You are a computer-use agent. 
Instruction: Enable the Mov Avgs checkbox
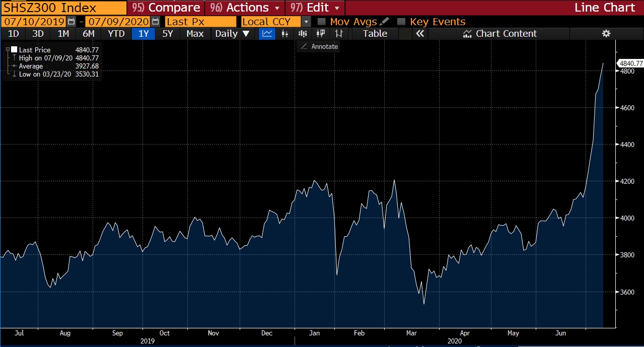pyautogui.click(x=321, y=22)
